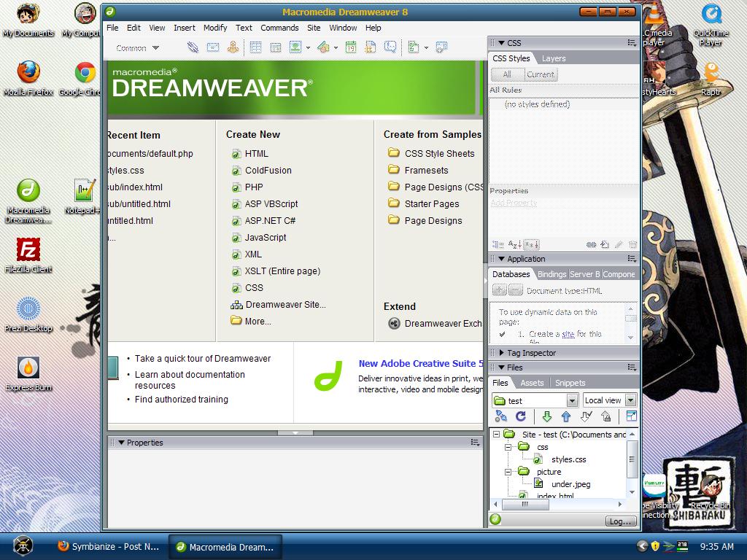Click the Check In padlock icon
The image size is (747, 560).
point(606,416)
